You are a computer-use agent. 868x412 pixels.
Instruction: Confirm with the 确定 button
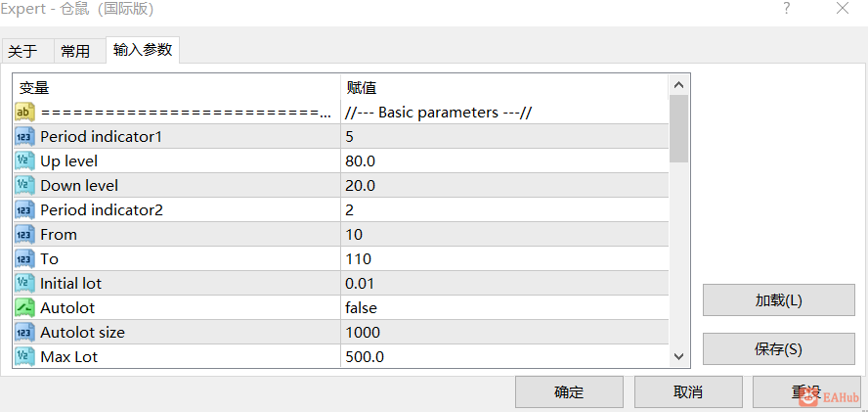[x=569, y=392]
